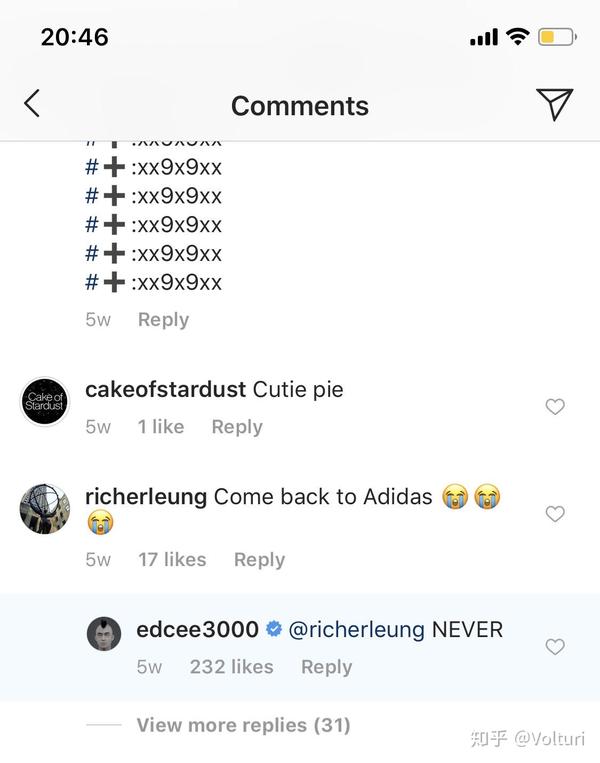The height and width of the screenshot is (763, 600).
Task: Reply to edcee3000's NEVER comment
Action: coord(326,667)
